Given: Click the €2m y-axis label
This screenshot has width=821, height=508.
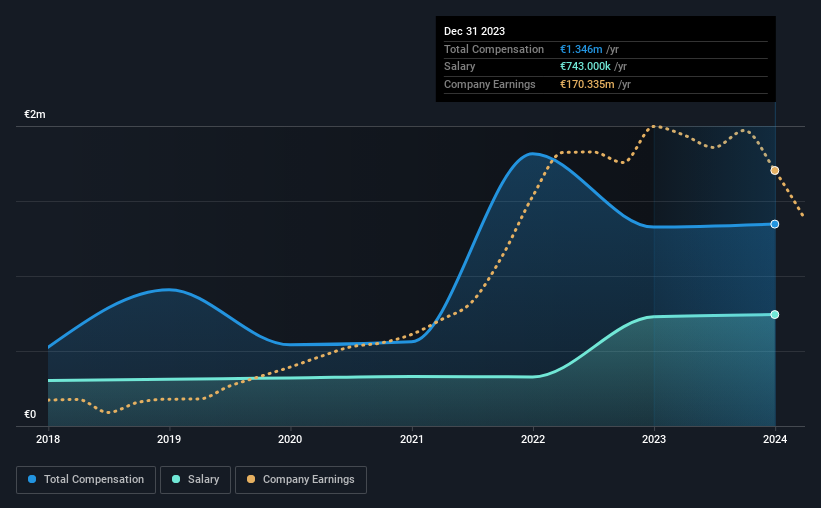Looking at the screenshot, I should (x=35, y=115).
